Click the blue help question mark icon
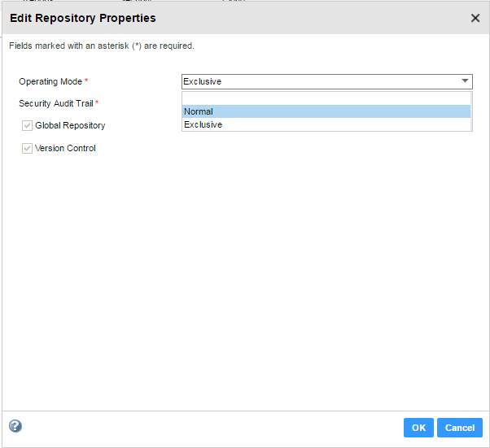Image resolution: width=490 pixels, height=448 pixels. tap(15, 426)
